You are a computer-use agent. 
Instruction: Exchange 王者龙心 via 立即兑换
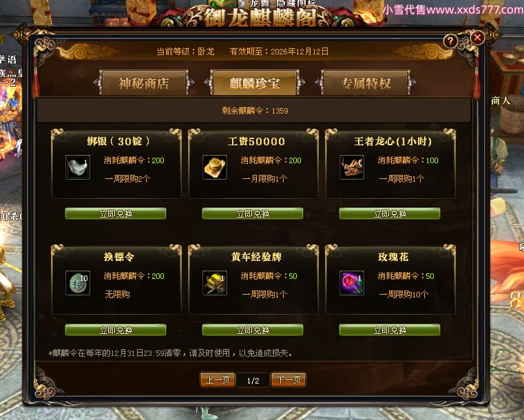pos(390,213)
